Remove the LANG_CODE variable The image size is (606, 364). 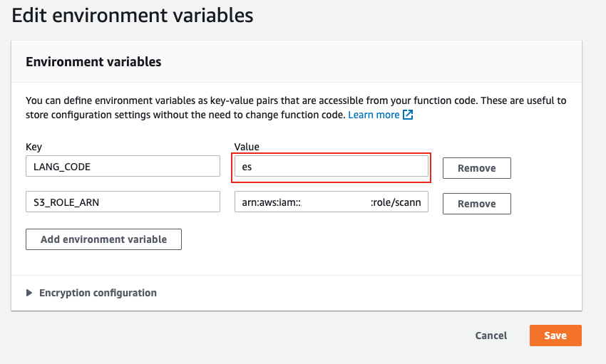pyautogui.click(x=476, y=168)
